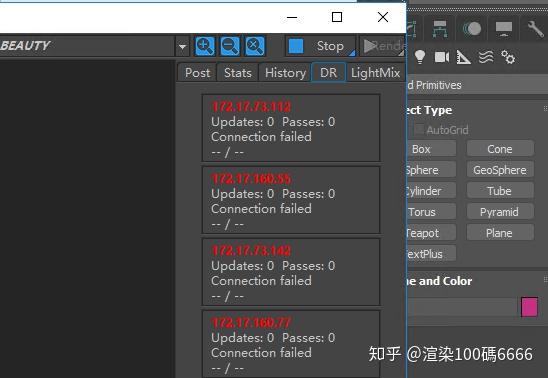Open the BEAUTY pass dropdown arrow

182,46
